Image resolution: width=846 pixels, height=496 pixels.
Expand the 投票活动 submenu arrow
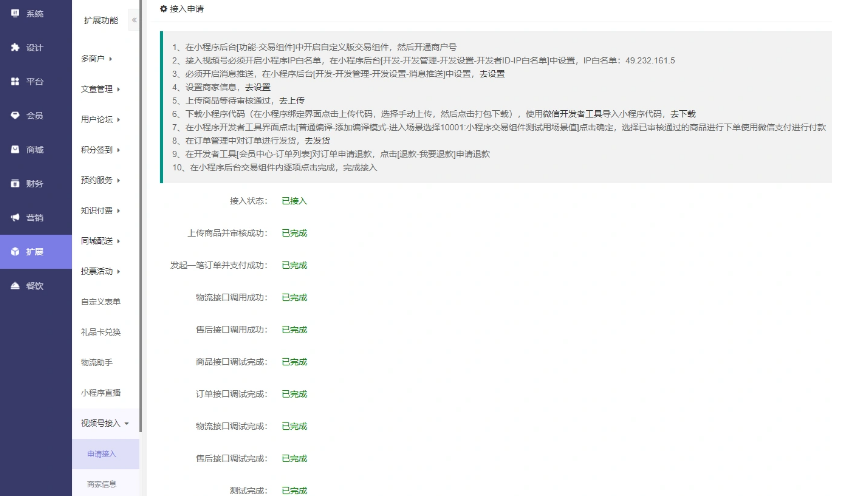(118, 271)
